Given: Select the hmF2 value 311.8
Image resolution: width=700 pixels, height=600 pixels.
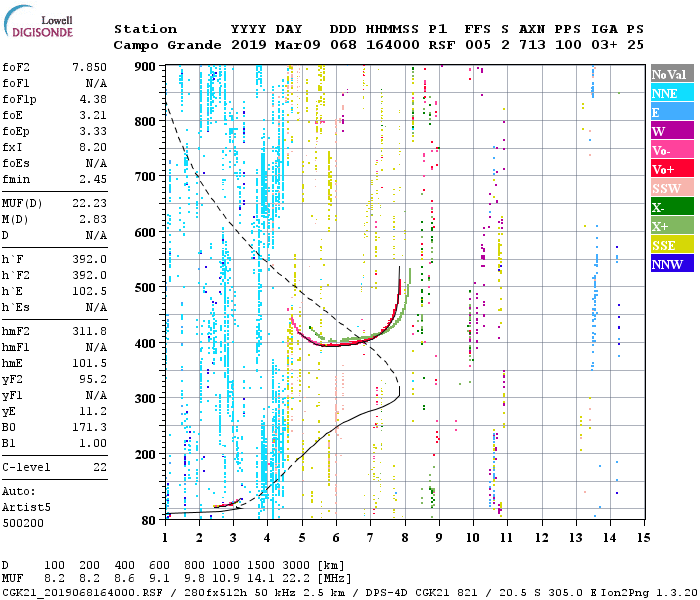Looking at the screenshot, I should pos(89,331).
